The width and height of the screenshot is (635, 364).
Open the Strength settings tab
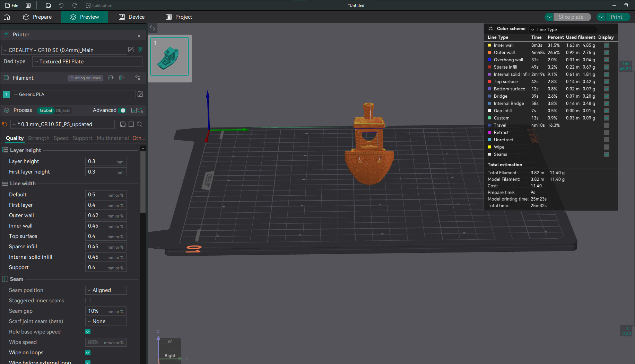[38, 138]
